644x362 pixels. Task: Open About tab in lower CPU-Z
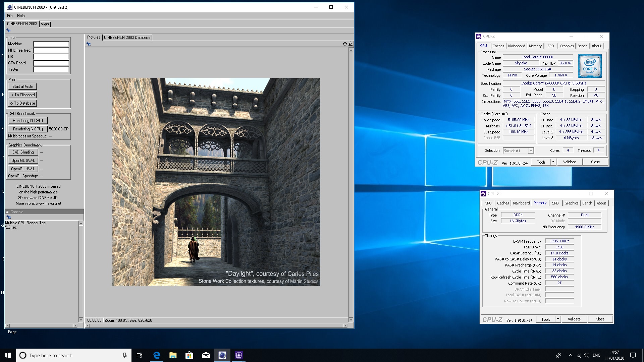click(x=601, y=203)
